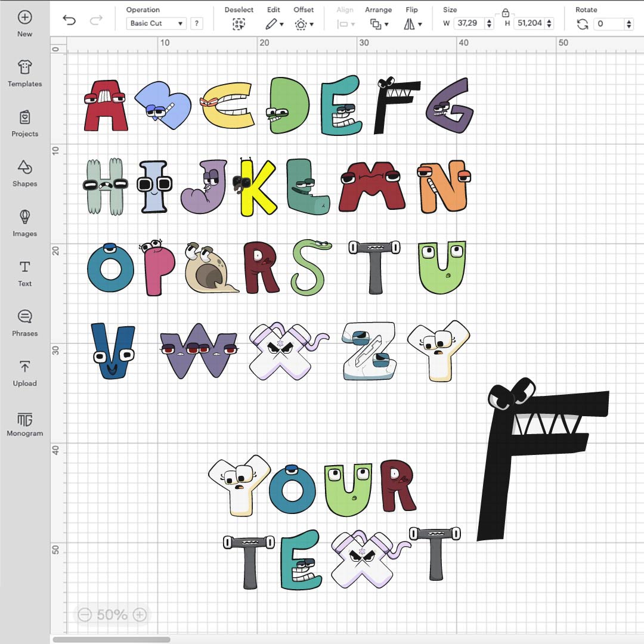Open the Flip options menu
The height and width of the screenshot is (644, 644).
click(412, 24)
